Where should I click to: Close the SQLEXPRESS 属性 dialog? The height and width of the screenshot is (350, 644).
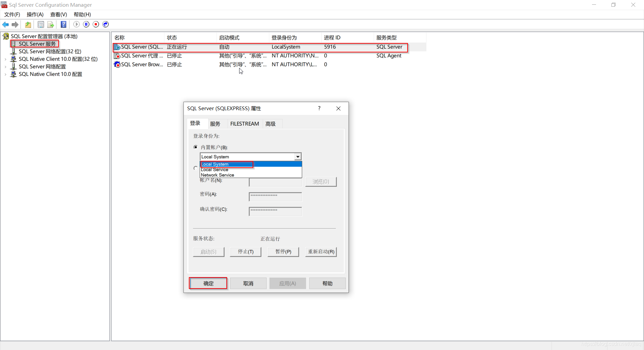(338, 108)
